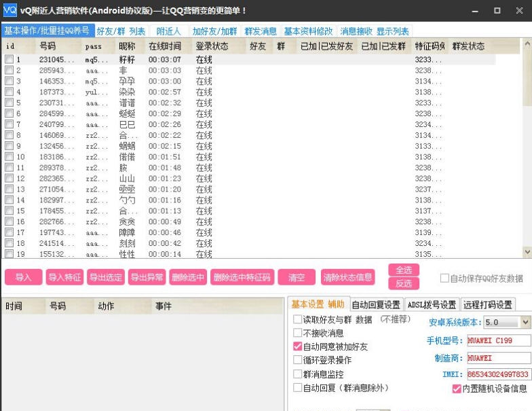Sort by the 在线时间 column header

coord(169,46)
